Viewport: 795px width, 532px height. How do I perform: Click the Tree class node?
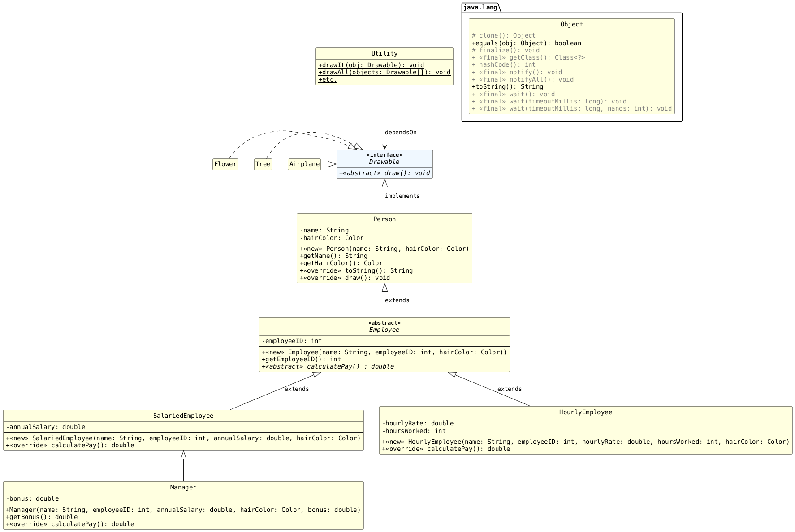tap(263, 164)
